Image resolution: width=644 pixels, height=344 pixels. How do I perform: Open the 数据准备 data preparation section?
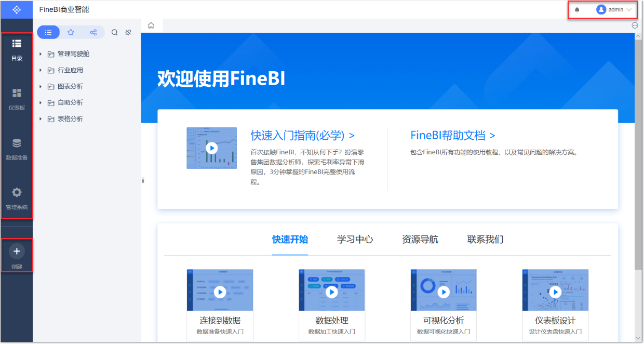click(x=17, y=147)
